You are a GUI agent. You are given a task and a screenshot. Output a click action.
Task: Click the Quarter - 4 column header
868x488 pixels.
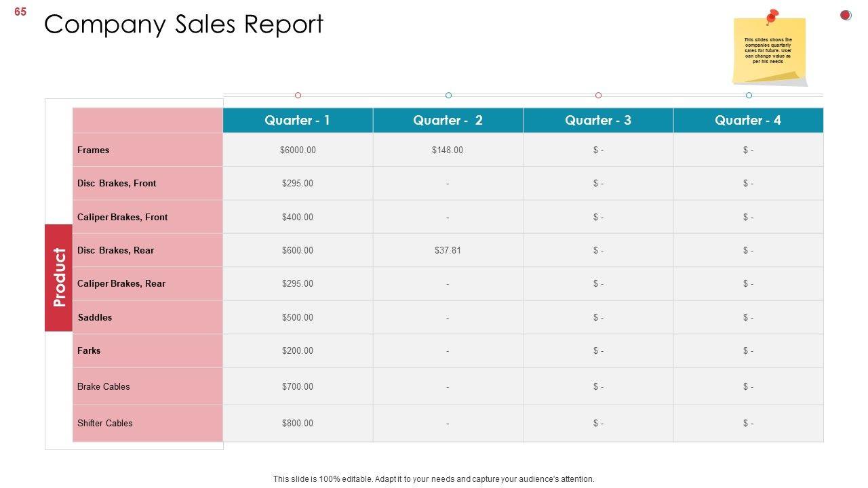748,121
